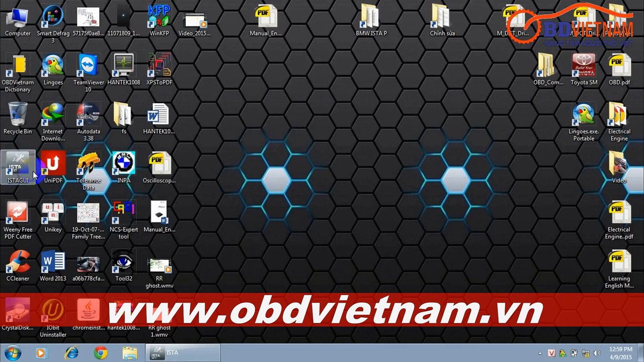Image resolution: width=644 pixels, height=362 pixels.
Task: Select the Tool32 desktop icon
Action: [x=124, y=265]
